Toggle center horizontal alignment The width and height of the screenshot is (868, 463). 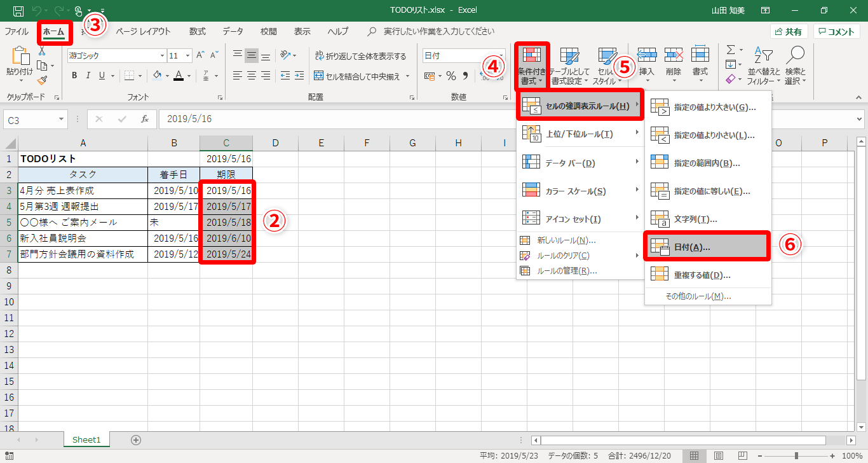(252, 76)
